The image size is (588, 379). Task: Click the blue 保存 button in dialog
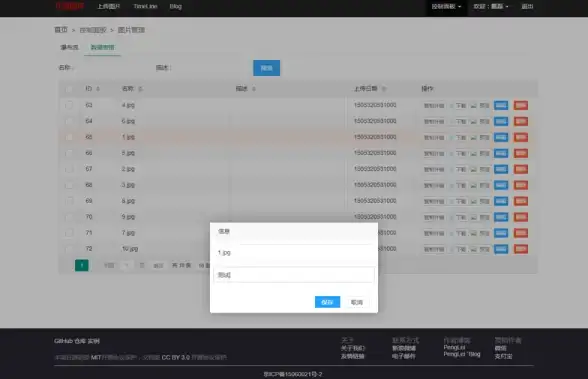[327, 302]
